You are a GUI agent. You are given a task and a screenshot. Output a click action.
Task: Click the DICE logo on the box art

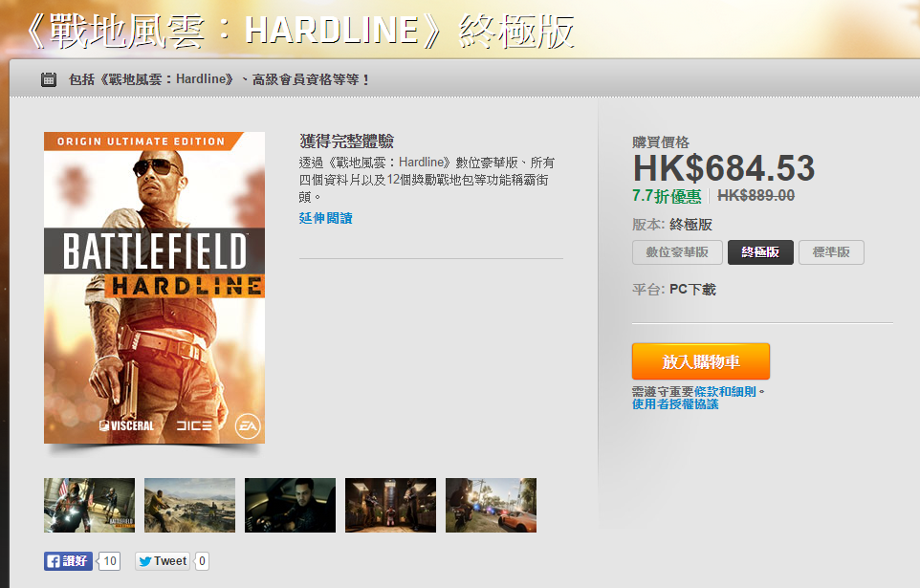(194, 425)
